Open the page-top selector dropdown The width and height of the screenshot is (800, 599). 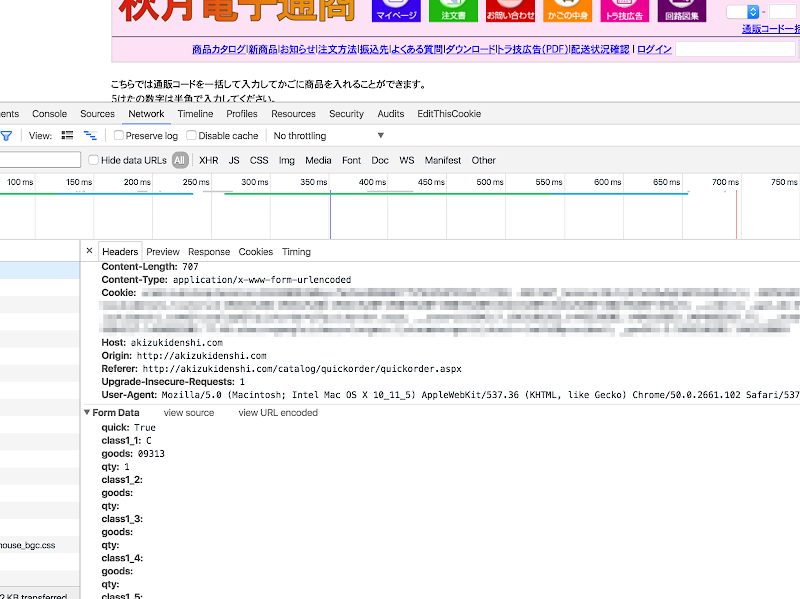[743, 12]
